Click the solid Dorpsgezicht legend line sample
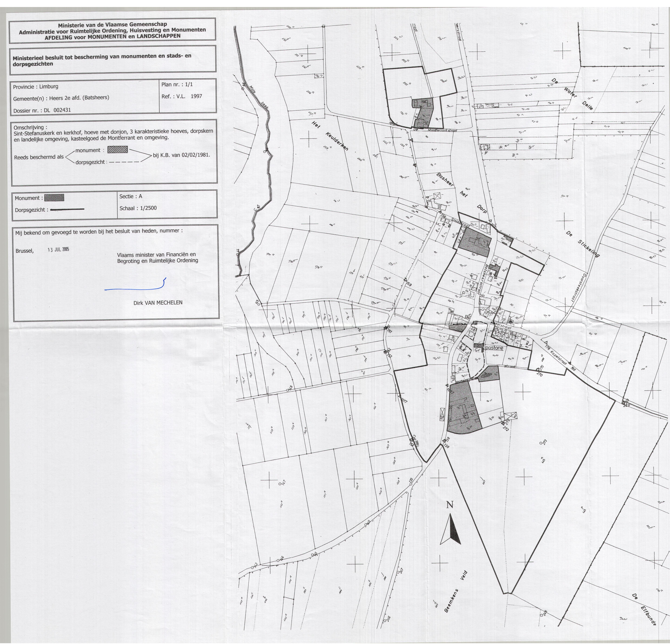This screenshot has height=644, width=670. pos(67,209)
